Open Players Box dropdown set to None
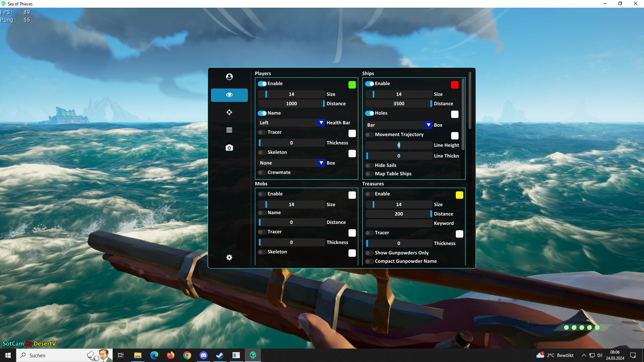This screenshot has width=644, height=362. coord(291,163)
